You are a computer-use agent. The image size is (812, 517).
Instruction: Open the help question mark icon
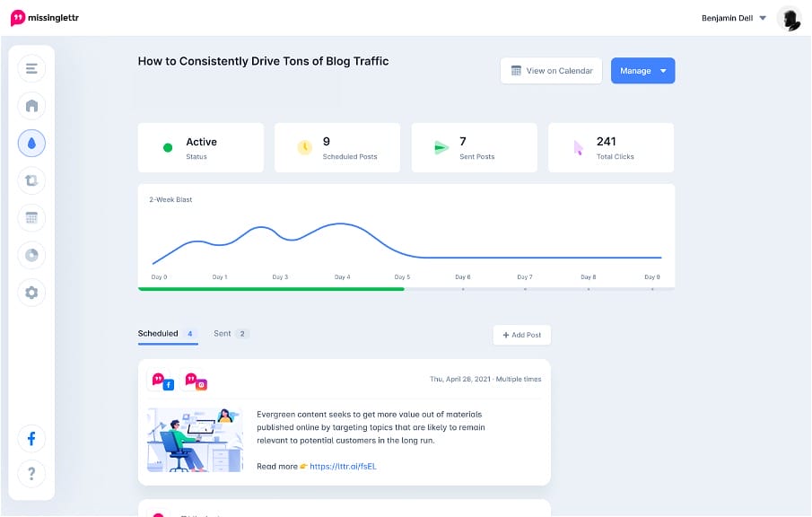(x=31, y=474)
